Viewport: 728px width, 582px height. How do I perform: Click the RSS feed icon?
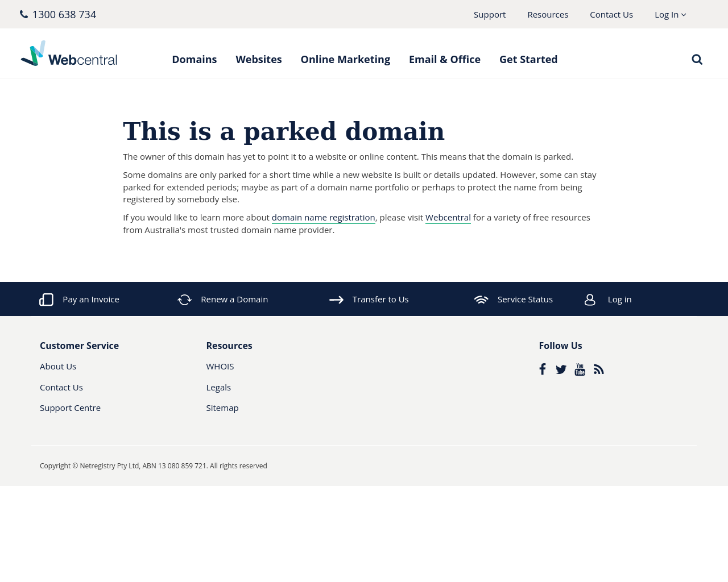tap(598, 369)
